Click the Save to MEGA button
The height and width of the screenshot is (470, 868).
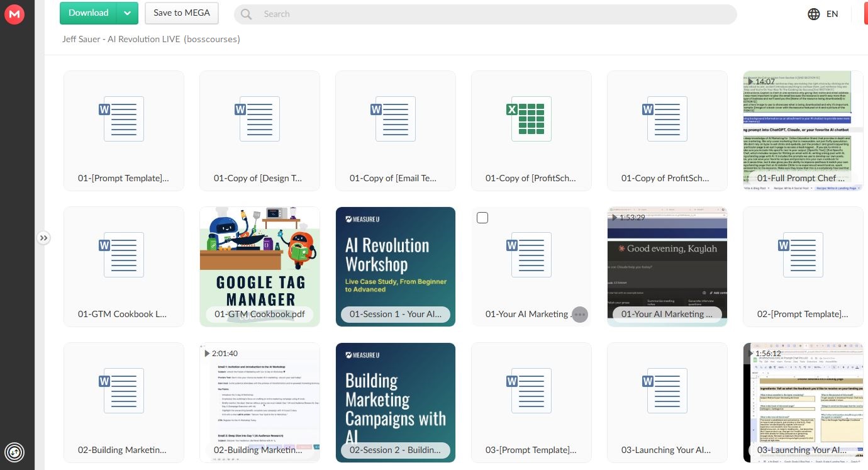tap(181, 13)
